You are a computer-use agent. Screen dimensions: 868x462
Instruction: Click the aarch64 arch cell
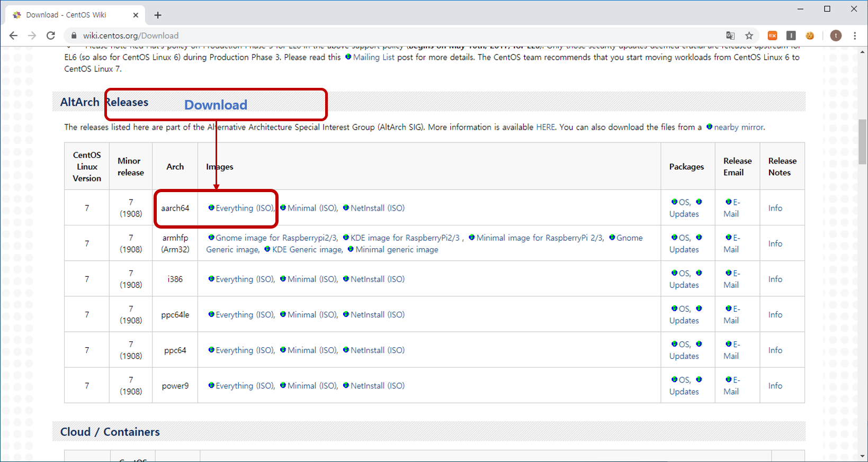click(x=175, y=208)
